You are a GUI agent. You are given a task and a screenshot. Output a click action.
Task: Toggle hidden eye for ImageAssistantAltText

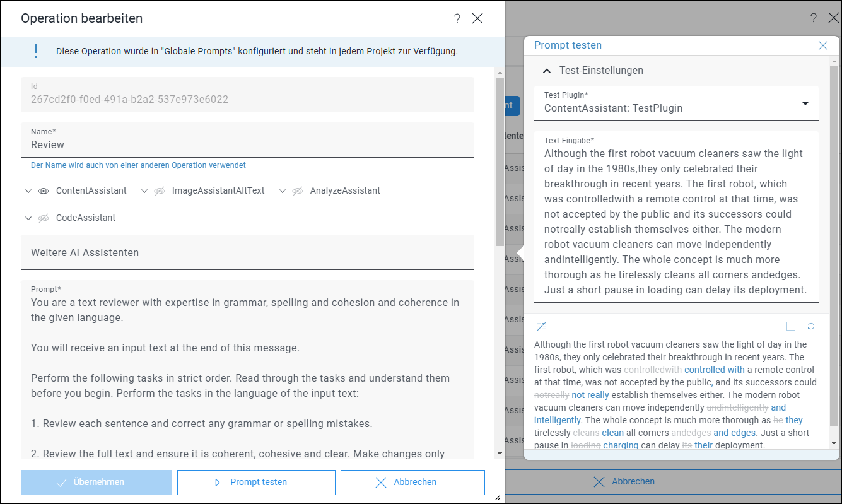(159, 190)
